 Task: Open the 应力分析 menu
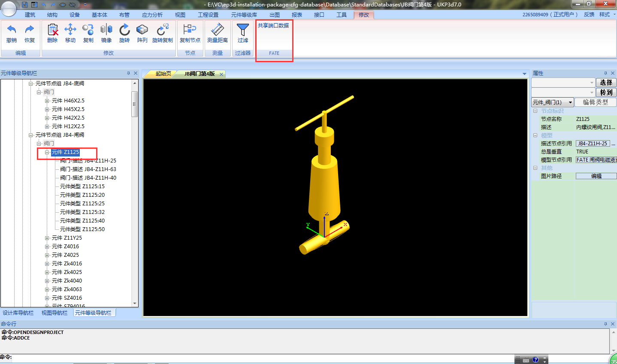tap(152, 15)
